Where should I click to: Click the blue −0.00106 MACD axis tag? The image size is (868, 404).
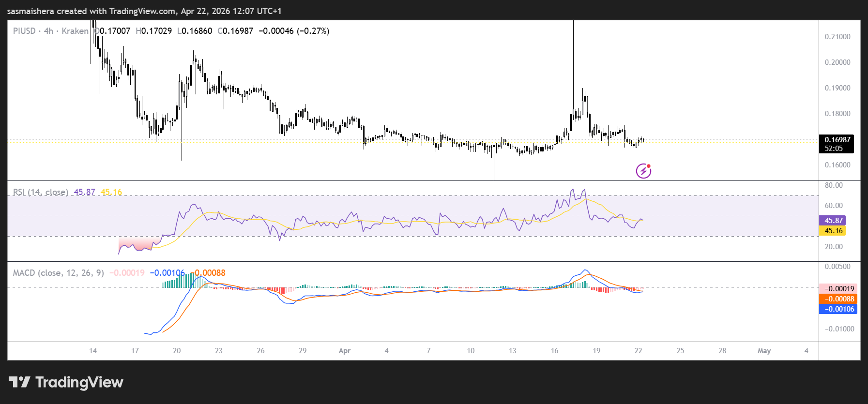click(x=838, y=309)
